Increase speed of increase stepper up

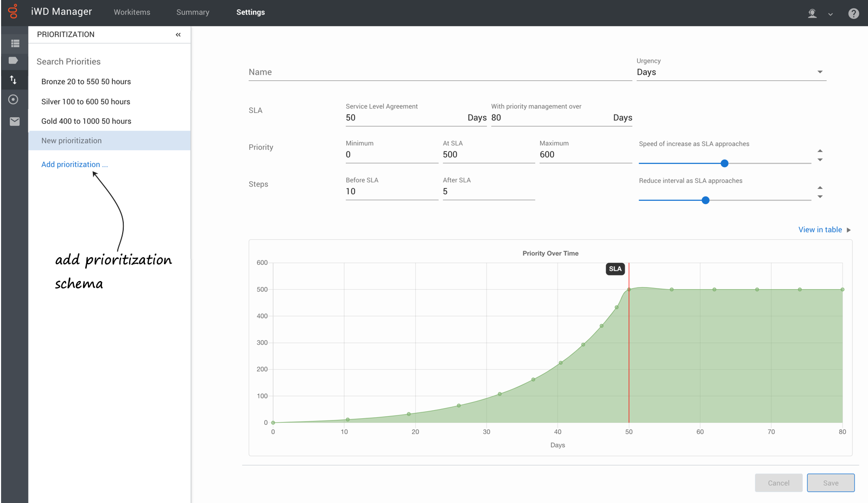click(x=820, y=151)
